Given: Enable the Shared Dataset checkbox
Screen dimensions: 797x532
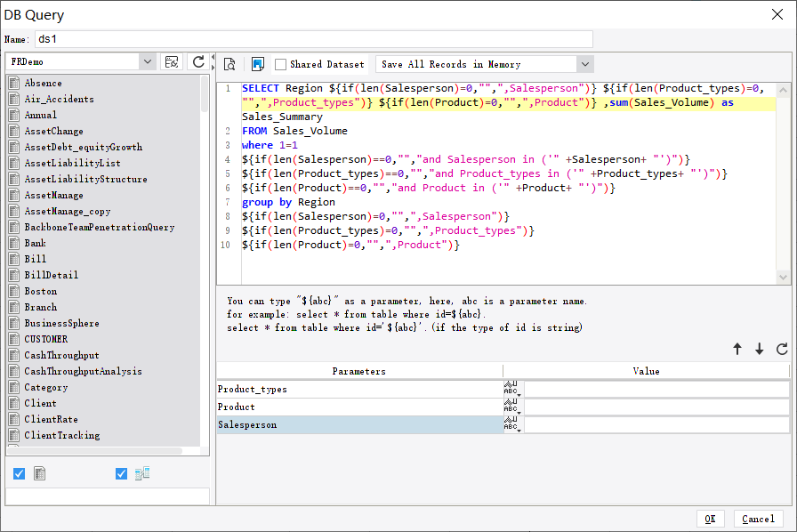Looking at the screenshot, I should tap(278, 64).
